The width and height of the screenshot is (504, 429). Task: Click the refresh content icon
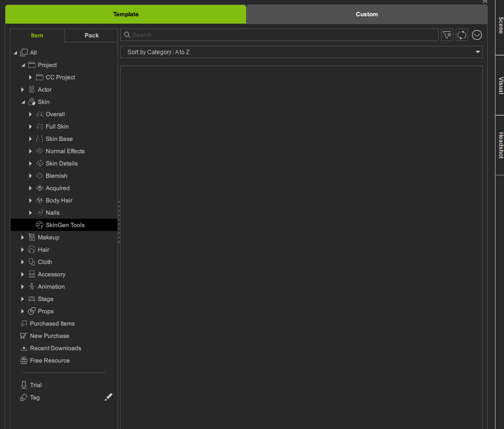pos(462,35)
